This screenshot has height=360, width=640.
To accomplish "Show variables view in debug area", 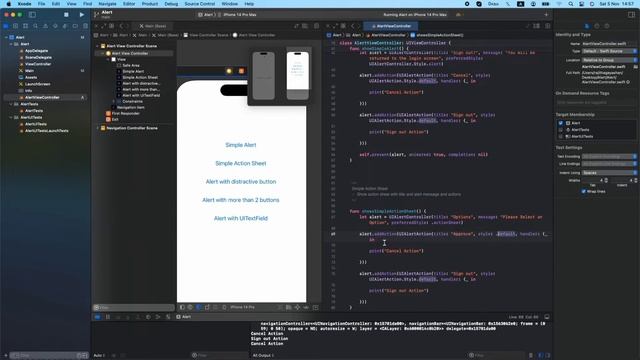I will click(x=540, y=356).
